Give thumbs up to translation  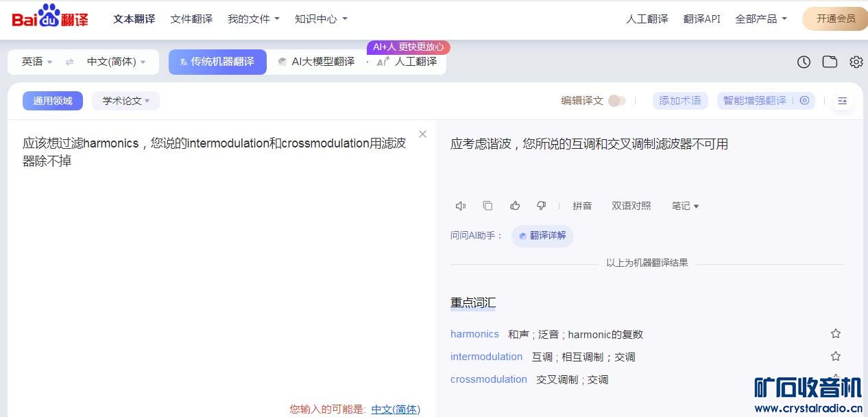[515, 206]
